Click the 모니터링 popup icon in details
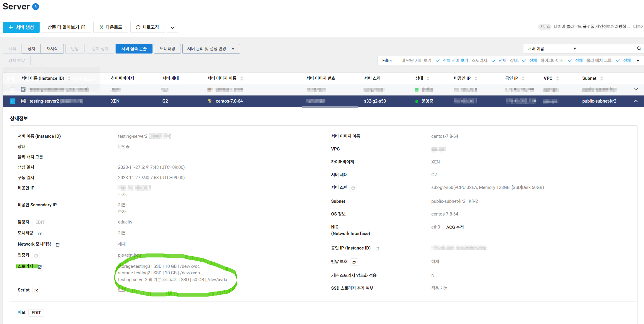The height and width of the screenshot is (324, 644). [40, 234]
